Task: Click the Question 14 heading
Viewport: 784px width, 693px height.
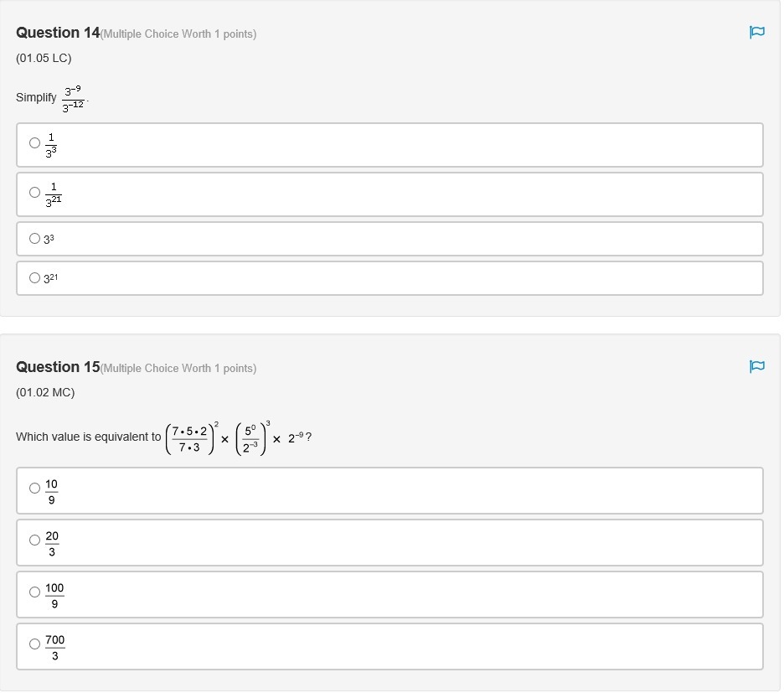Action: pos(58,33)
